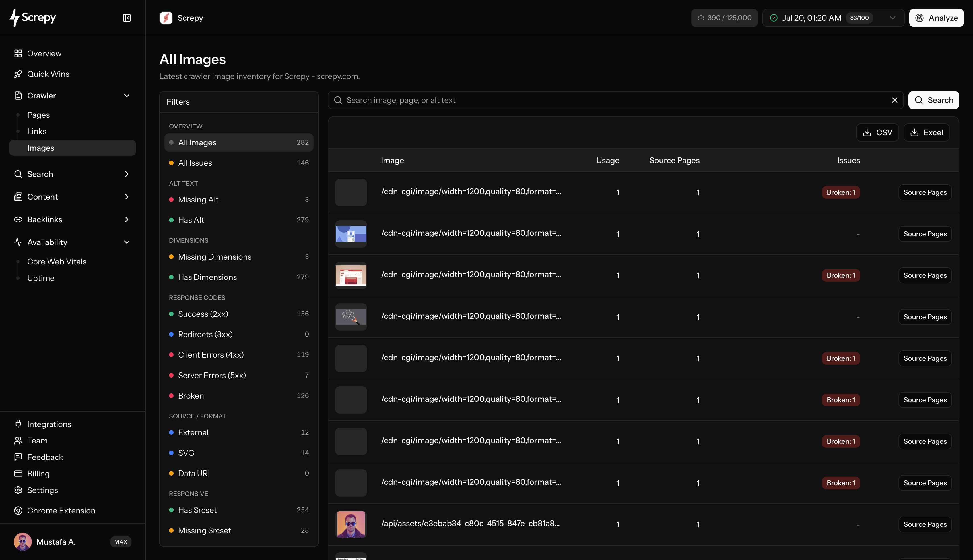Collapse the Availability section chevron
Viewport: 973px width, 560px height.
127,242
